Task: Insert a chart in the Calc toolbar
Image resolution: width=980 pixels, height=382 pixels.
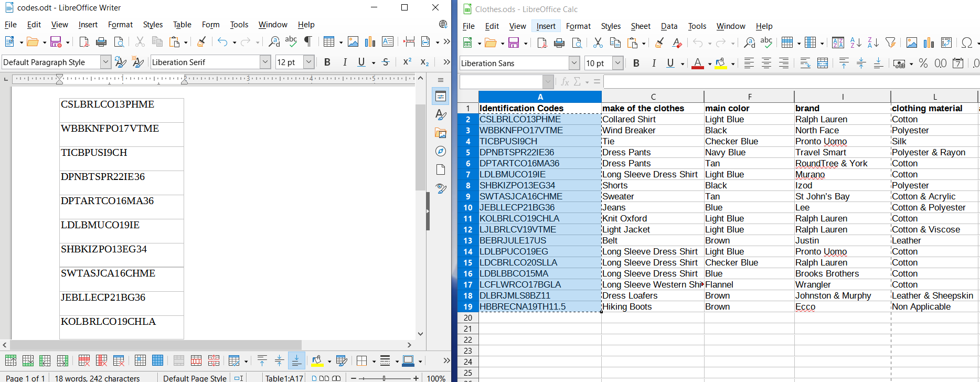Action: [x=929, y=43]
